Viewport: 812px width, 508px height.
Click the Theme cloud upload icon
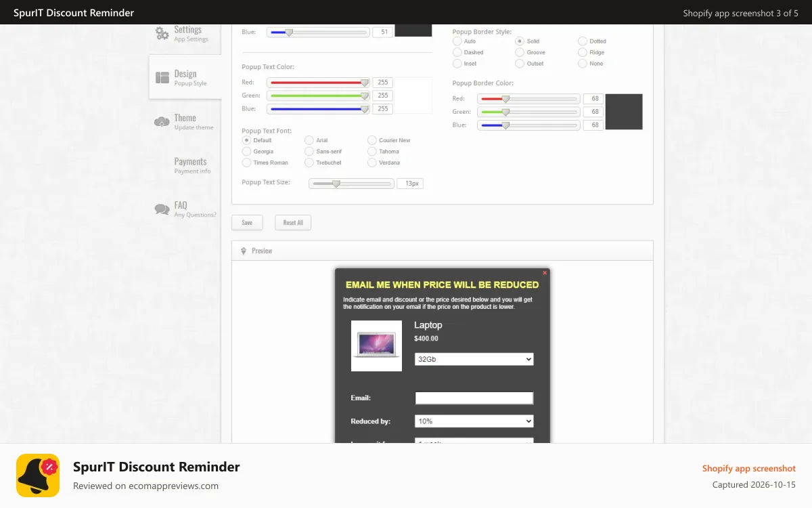pos(162,122)
